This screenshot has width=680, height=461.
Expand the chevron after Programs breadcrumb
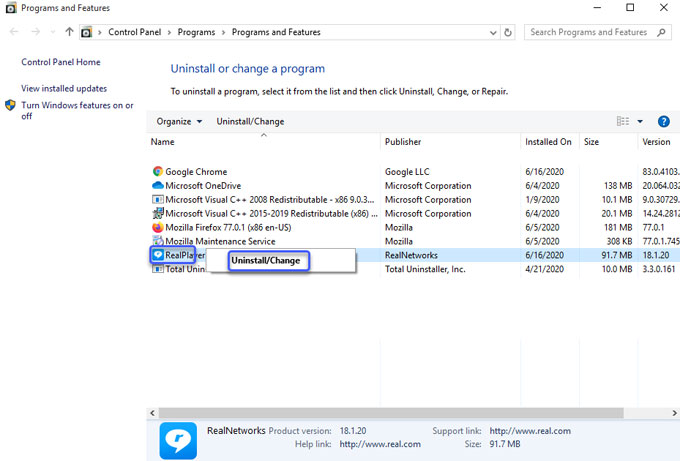(x=223, y=33)
